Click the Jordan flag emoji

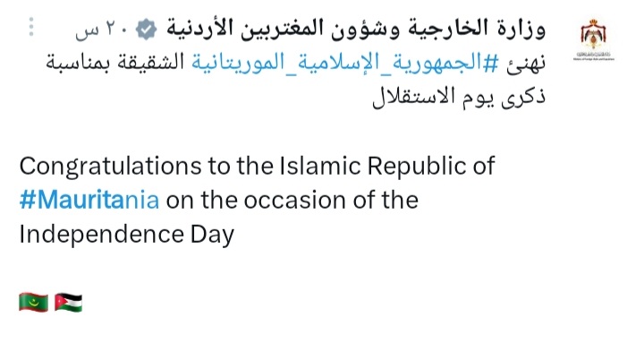pyautogui.click(x=68, y=303)
